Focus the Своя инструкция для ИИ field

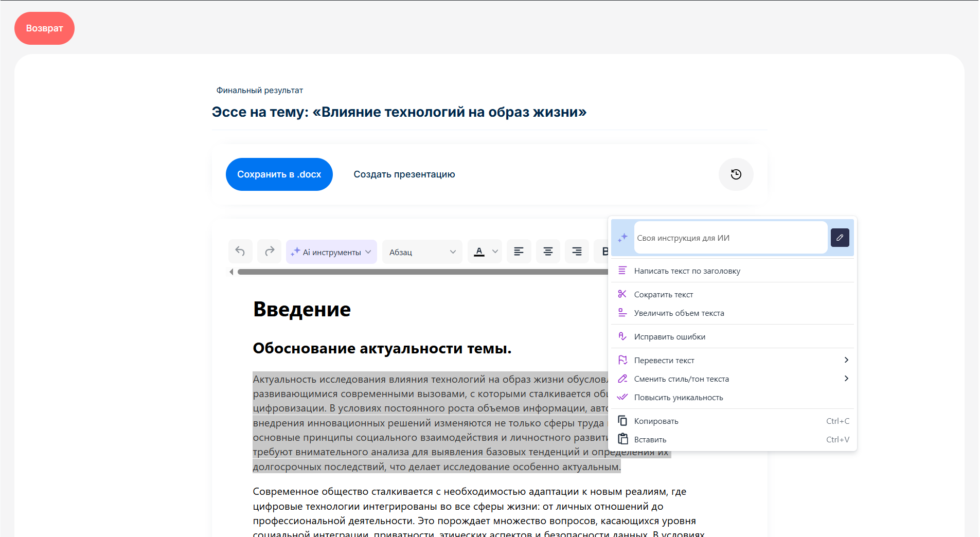click(x=730, y=238)
